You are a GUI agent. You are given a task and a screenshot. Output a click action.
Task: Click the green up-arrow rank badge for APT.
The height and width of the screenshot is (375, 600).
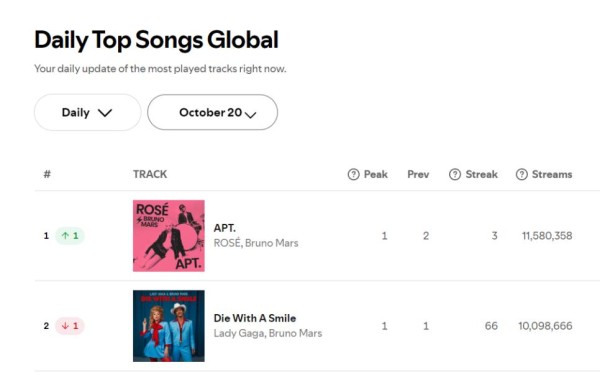coord(70,236)
